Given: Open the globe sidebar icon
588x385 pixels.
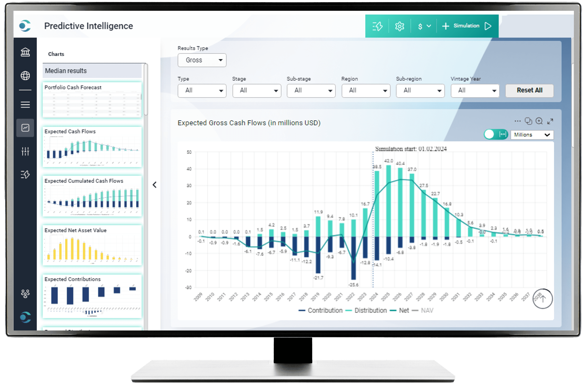Looking at the screenshot, I should tap(25, 76).
